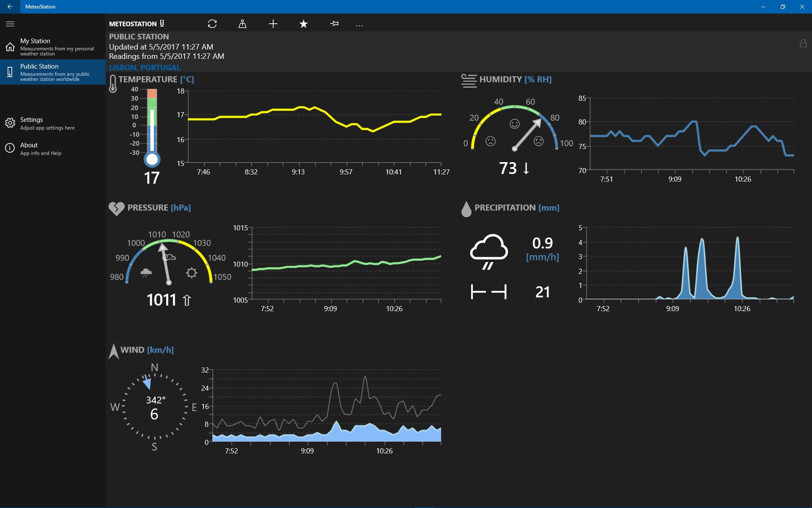Viewport: 812px width, 508px height.
Task: Mark this station as favorite
Action: [303, 24]
